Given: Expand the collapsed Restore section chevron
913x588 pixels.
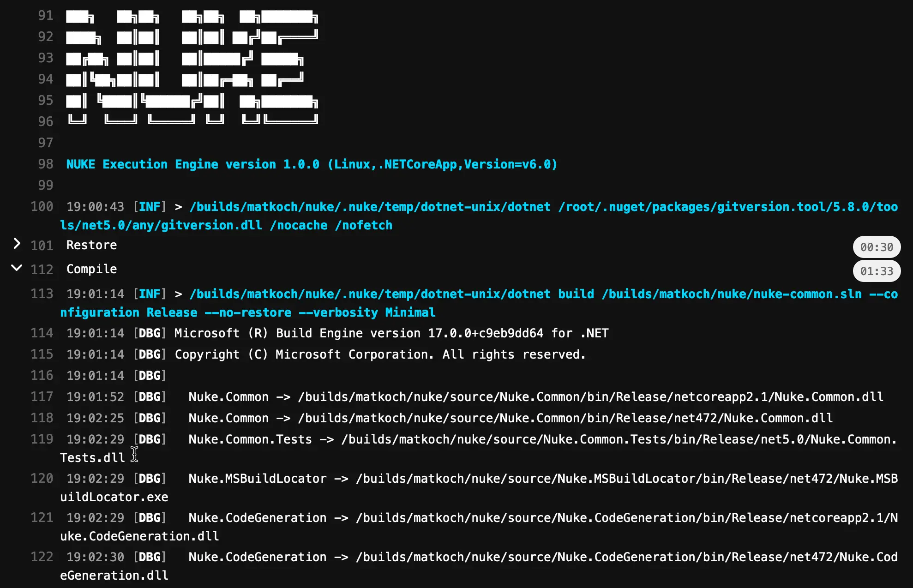Looking at the screenshot, I should tap(17, 244).
